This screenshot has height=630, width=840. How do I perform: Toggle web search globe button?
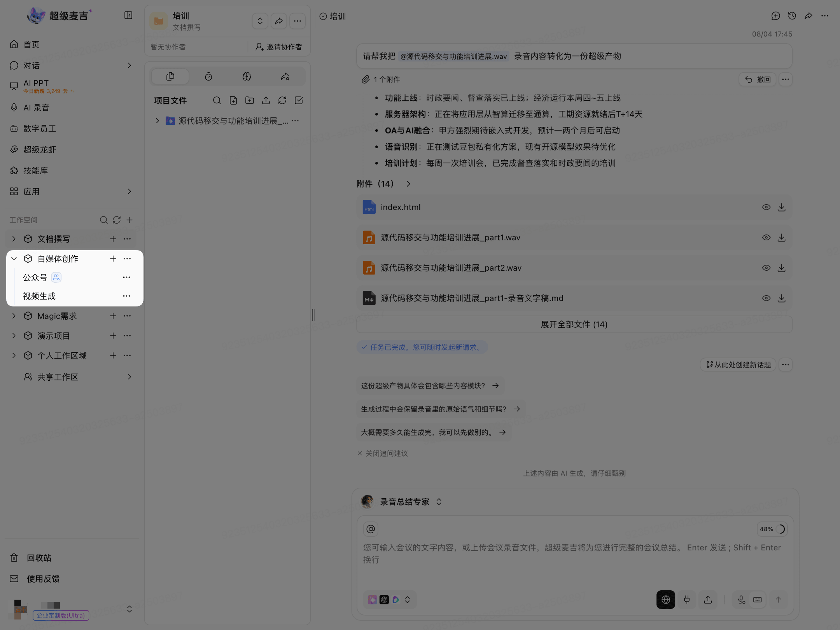(666, 600)
